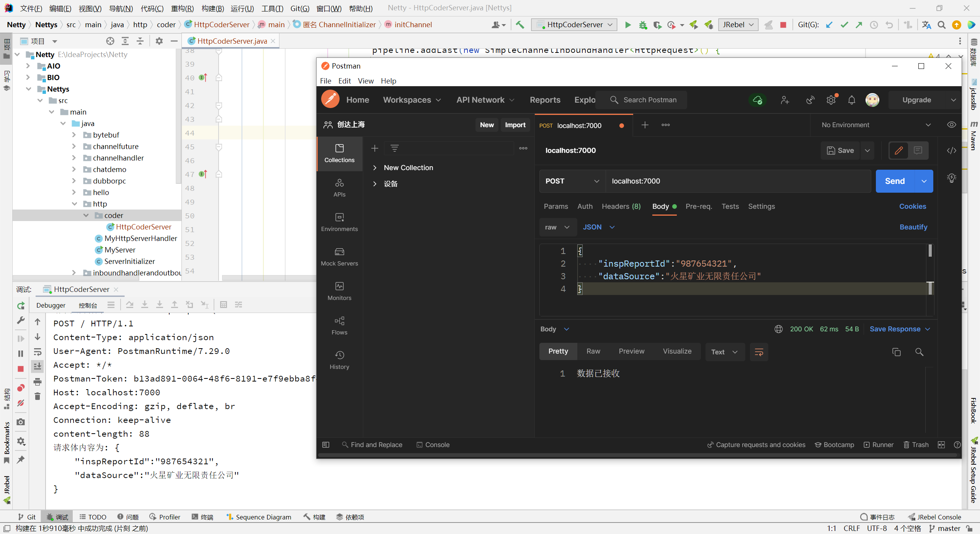Open the Text response format dropdown
The image size is (980, 534).
[725, 352]
